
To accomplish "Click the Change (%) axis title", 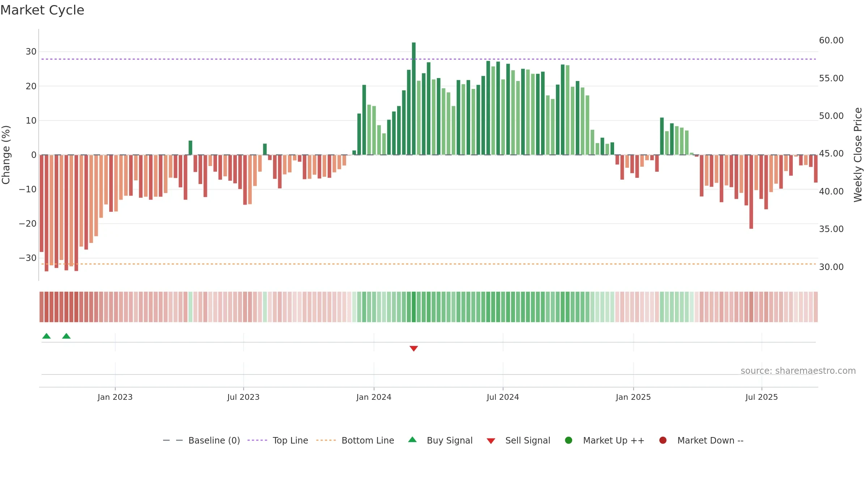I will click(6, 155).
